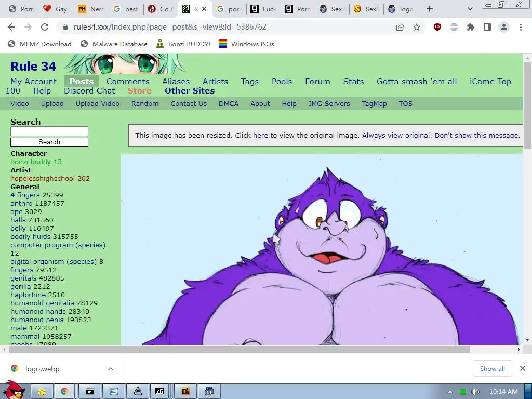Screen dimensions: 532x399
Task: Select the Posts navigation item
Action: pyautogui.click(x=82, y=82)
